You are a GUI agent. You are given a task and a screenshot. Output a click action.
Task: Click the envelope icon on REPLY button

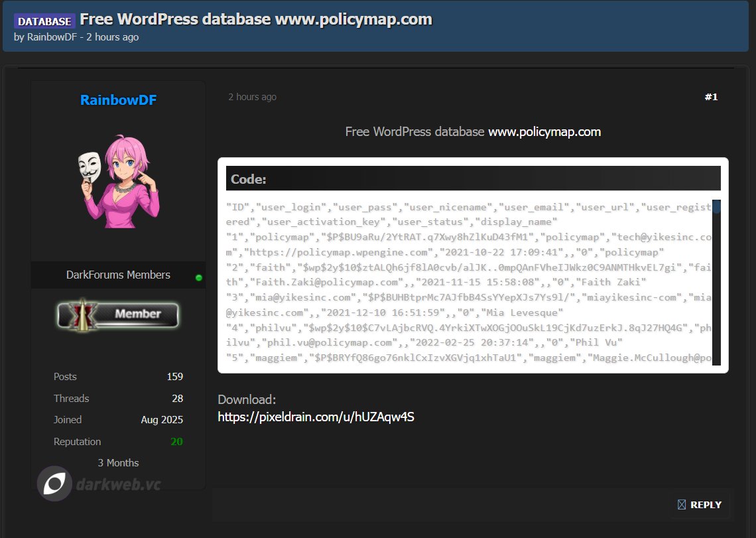pyautogui.click(x=681, y=505)
